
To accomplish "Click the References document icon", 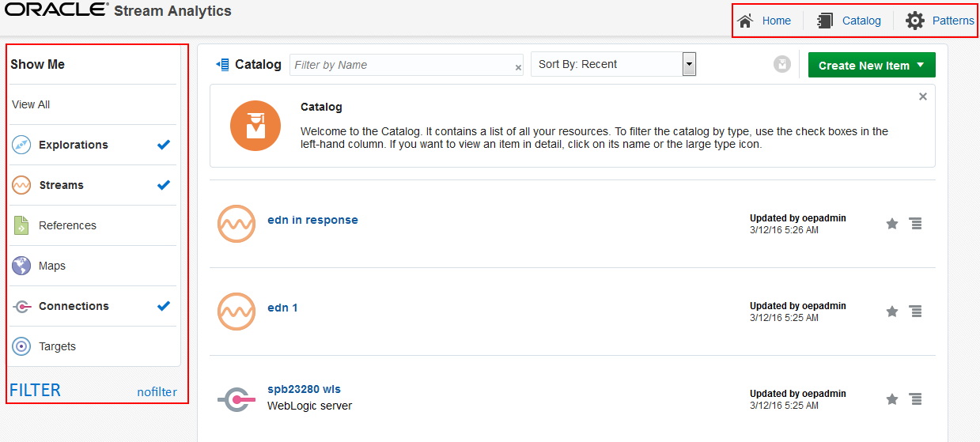I will click(x=21, y=225).
